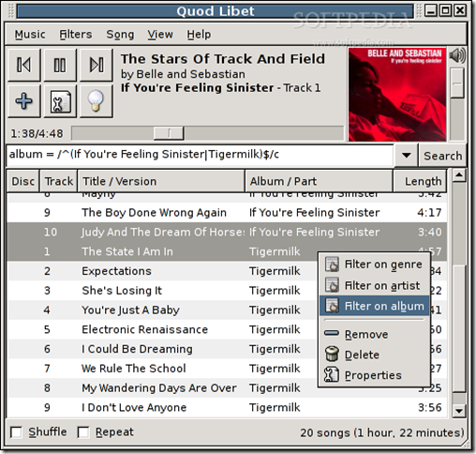Screen dimensions: 476x454
Task: Click the Remove minus icon in menu
Action: click(x=332, y=333)
